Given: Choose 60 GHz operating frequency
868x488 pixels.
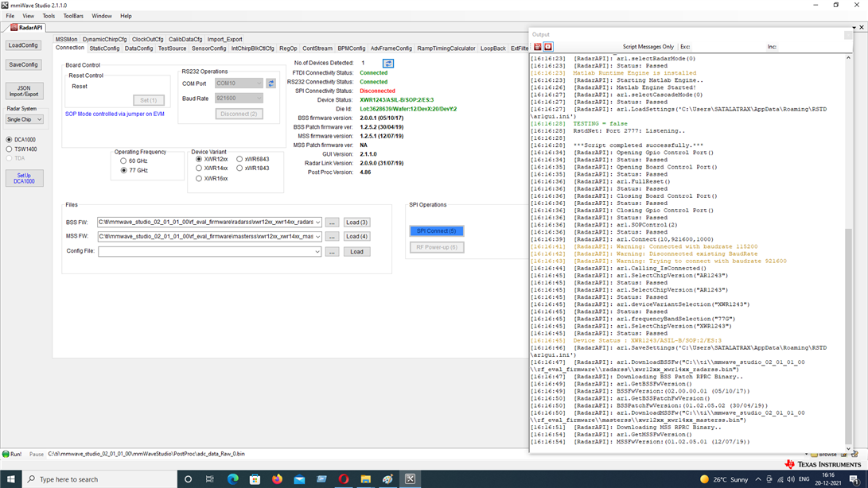Looking at the screenshot, I should [123, 161].
